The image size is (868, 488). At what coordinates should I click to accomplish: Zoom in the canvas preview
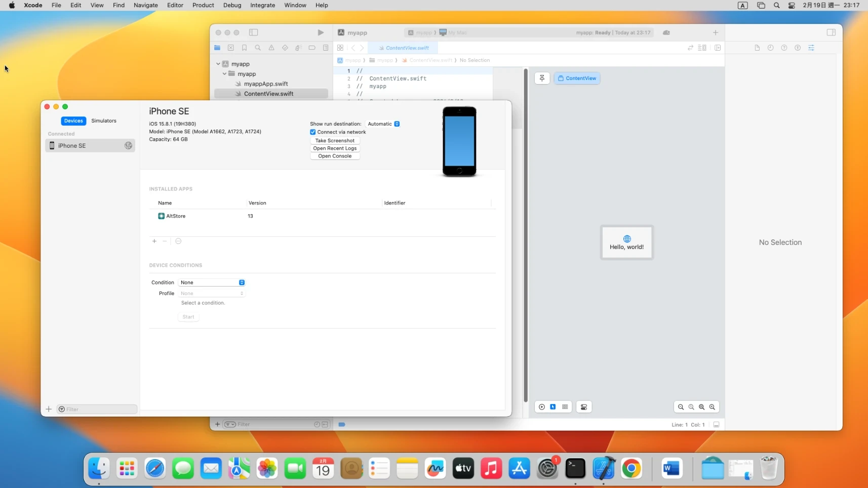(712, 407)
